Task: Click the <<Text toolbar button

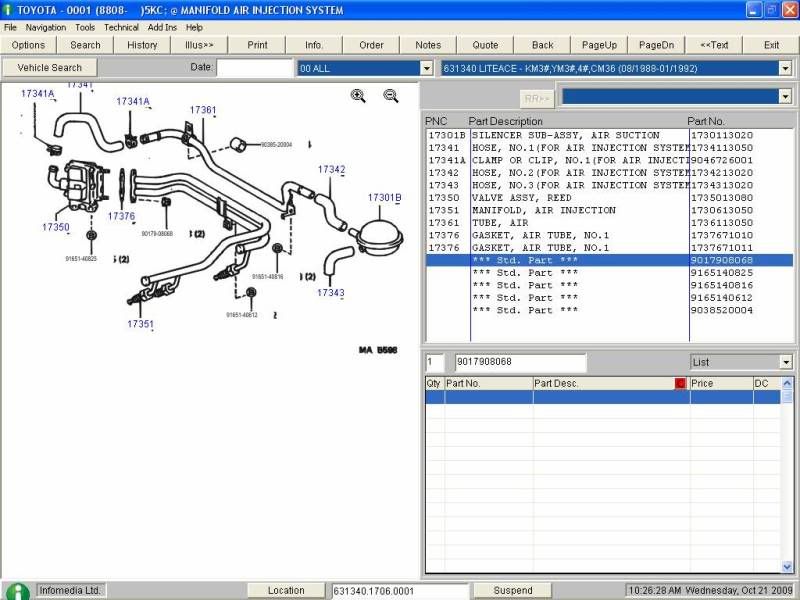Action: [x=714, y=45]
